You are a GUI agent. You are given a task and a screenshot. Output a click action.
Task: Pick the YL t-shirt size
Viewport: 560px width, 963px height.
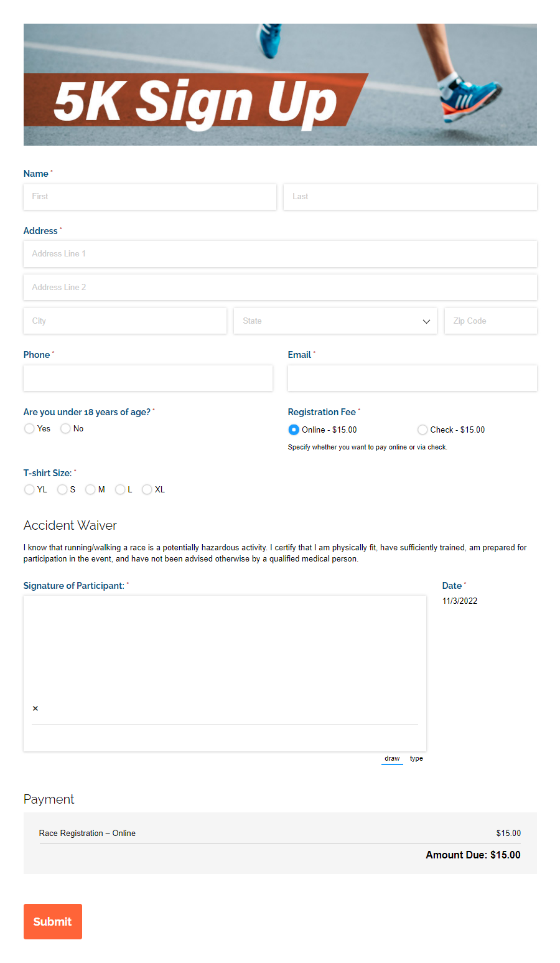coord(29,489)
